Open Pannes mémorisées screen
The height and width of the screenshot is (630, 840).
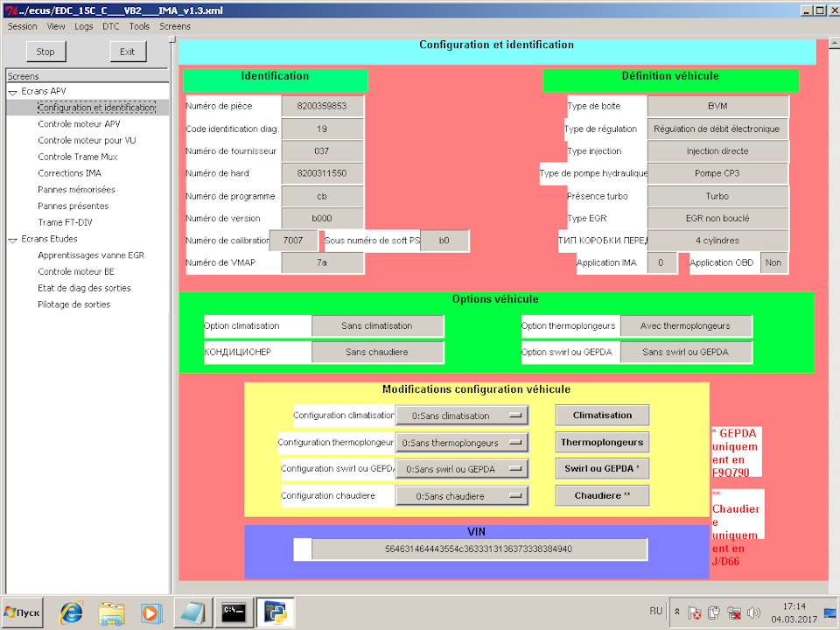[76, 190]
